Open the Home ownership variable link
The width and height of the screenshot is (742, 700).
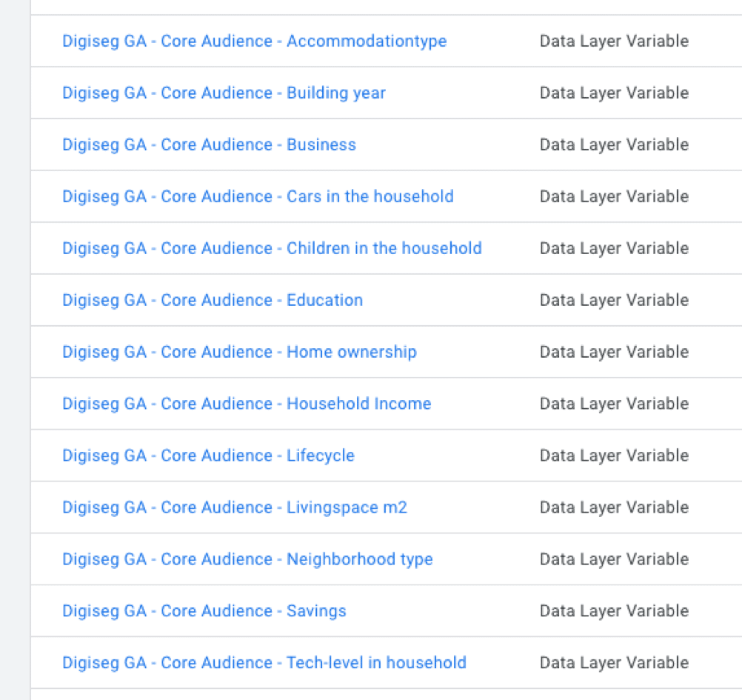tap(239, 352)
